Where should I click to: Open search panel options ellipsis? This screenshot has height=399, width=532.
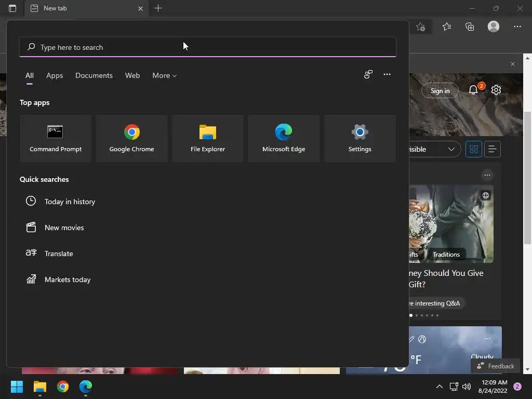(387, 74)
